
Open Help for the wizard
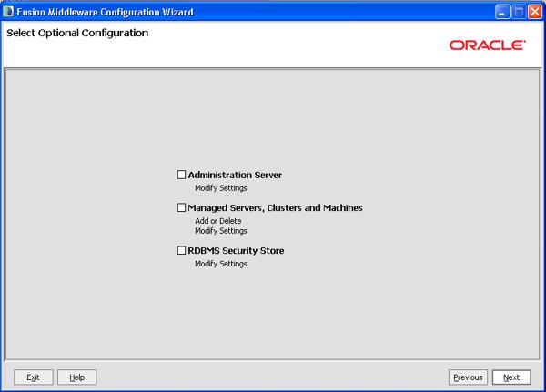coord(76,377)
